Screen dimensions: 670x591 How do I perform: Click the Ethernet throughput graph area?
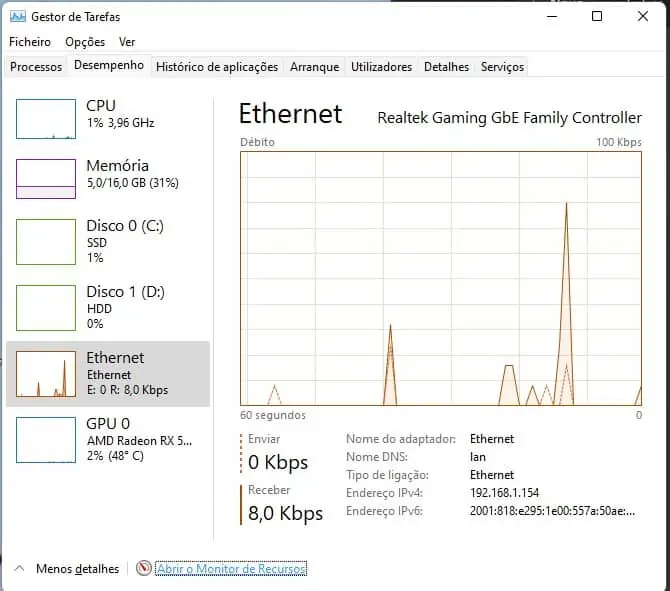click(441, 278)
